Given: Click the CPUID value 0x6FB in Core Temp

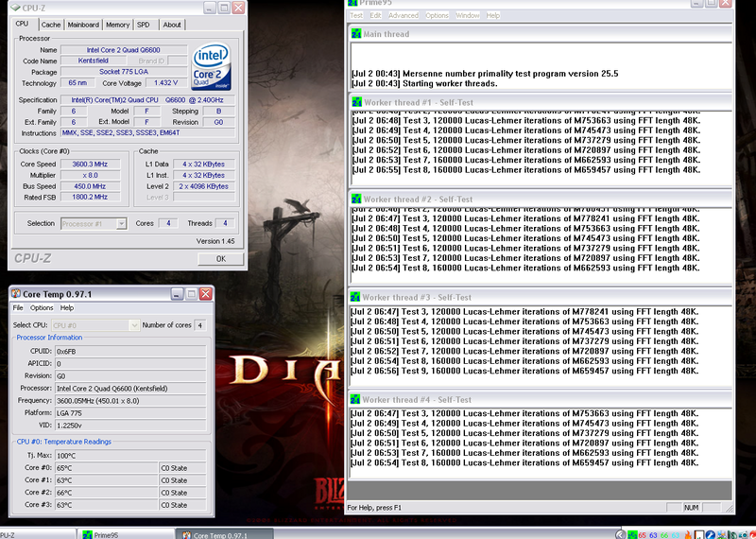Looking at the screenshot, I should 130,351.
